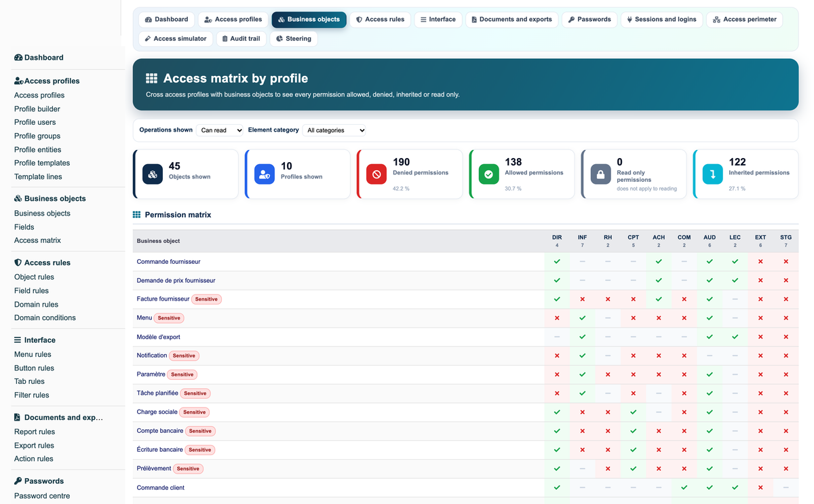Screen dimensions: 814x504
Task: Open the Dashboard top tab
Action: [x=167, y=20]
